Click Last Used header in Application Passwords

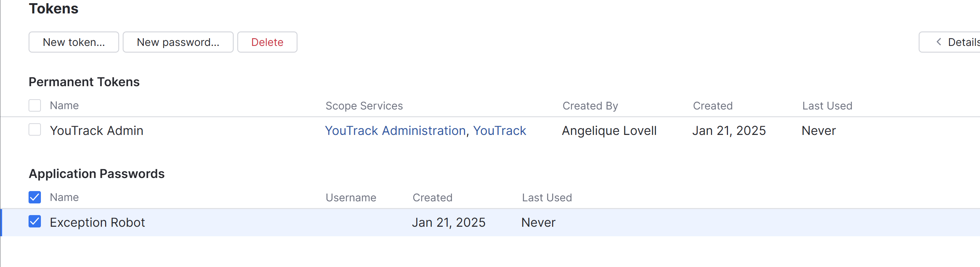[546, 198]
